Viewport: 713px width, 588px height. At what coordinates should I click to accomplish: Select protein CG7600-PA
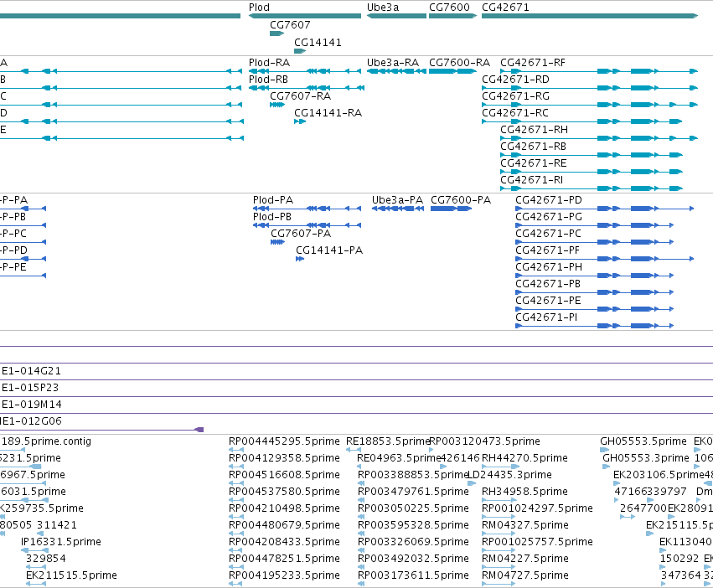(x=461, y=200)
